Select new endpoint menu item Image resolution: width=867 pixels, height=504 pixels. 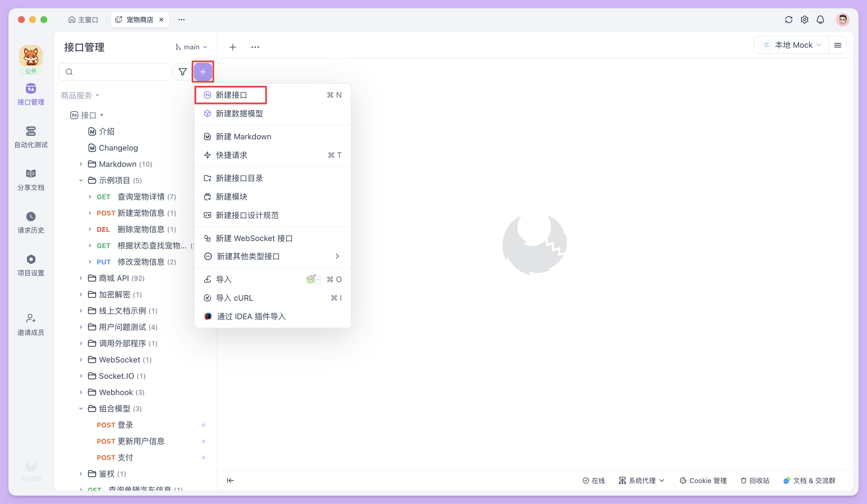click(x=273, y=95)
